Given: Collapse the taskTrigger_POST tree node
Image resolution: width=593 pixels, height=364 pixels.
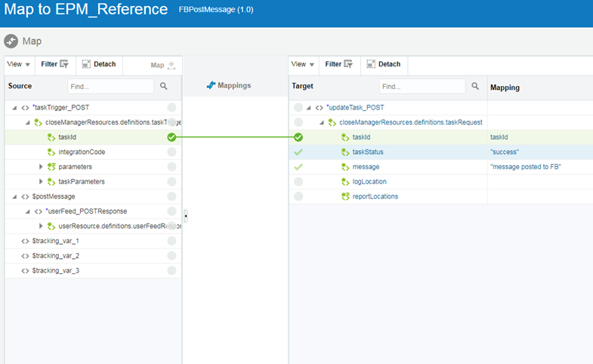Looking at the screenshot, I should (x=14, y=108).
